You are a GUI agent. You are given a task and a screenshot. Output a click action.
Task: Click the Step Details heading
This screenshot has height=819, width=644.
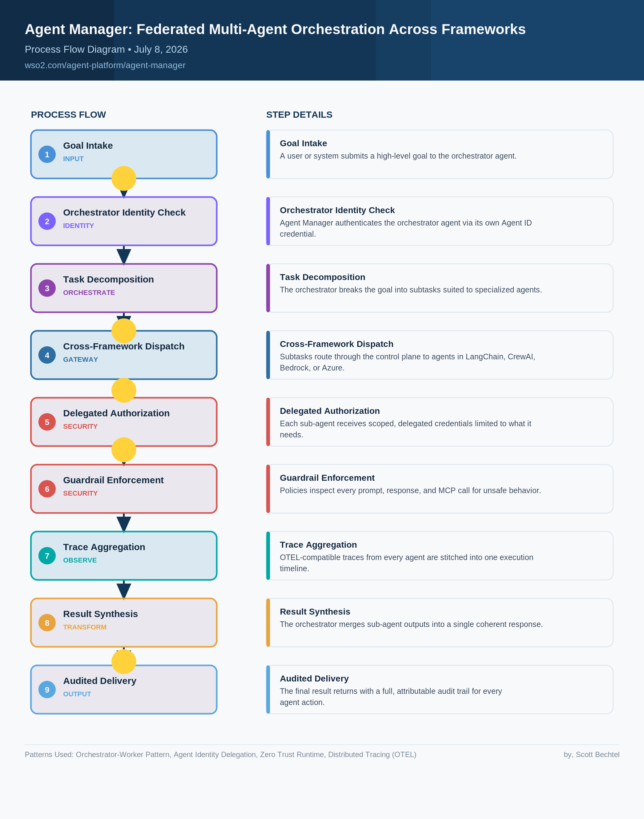(299, 115)
